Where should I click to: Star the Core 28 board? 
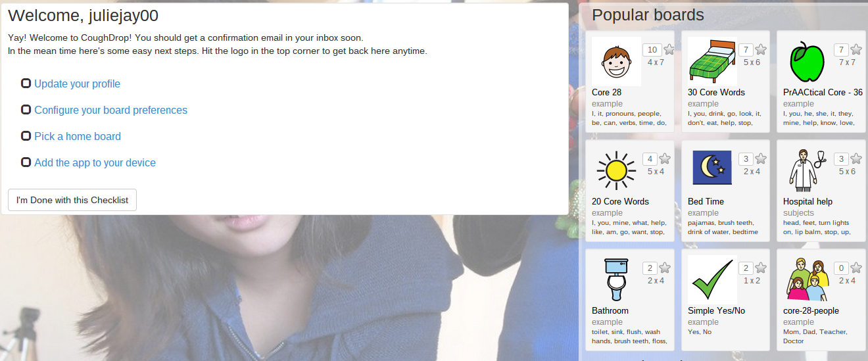(x=669, y=49)
